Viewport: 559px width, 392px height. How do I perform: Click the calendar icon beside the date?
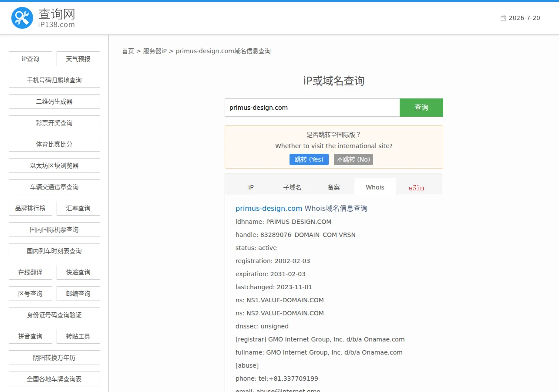click(503, 18)
